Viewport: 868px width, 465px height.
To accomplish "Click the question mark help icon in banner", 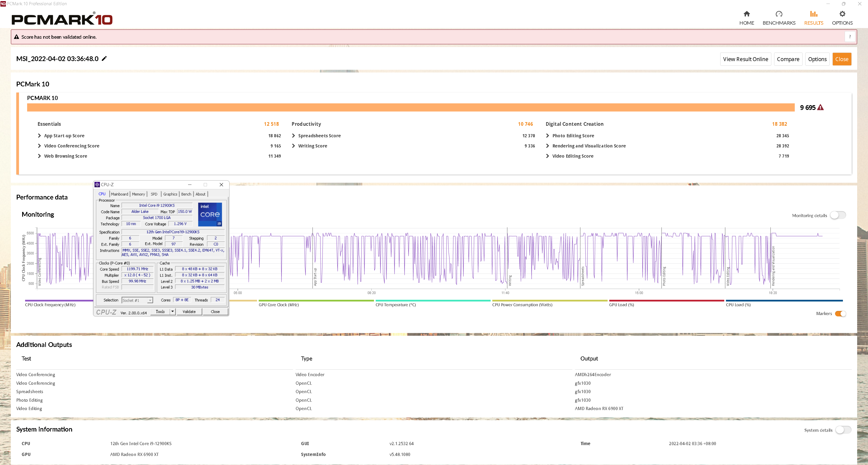I will tap(850, 37).
